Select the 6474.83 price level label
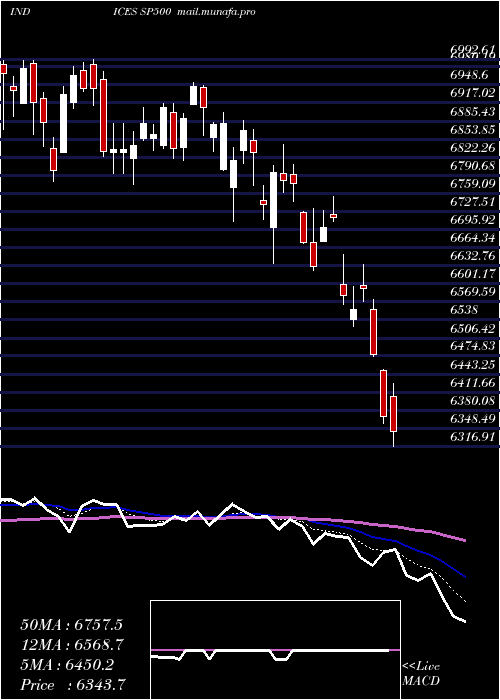Viewport: 500px width, 700px height. pos(472,346)
